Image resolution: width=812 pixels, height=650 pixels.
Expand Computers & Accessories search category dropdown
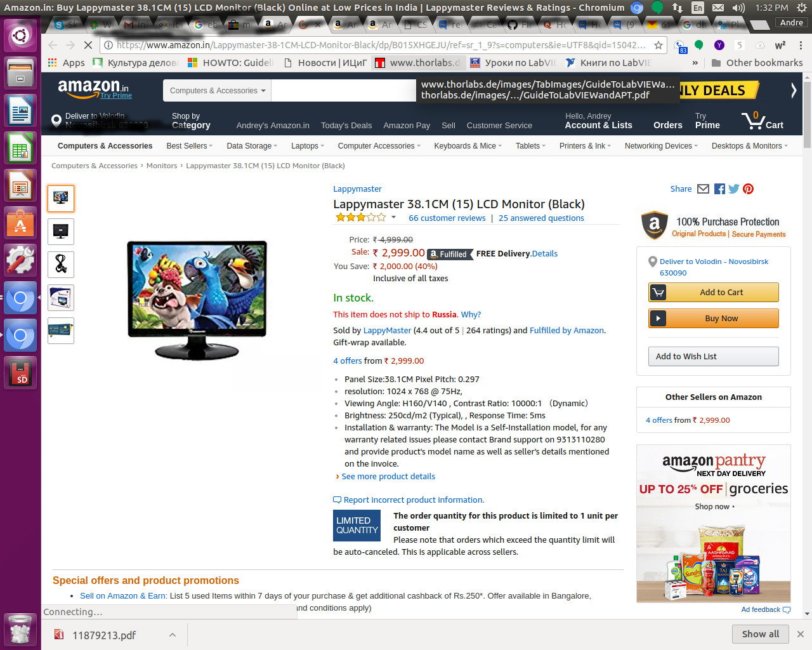click(217, 91)
